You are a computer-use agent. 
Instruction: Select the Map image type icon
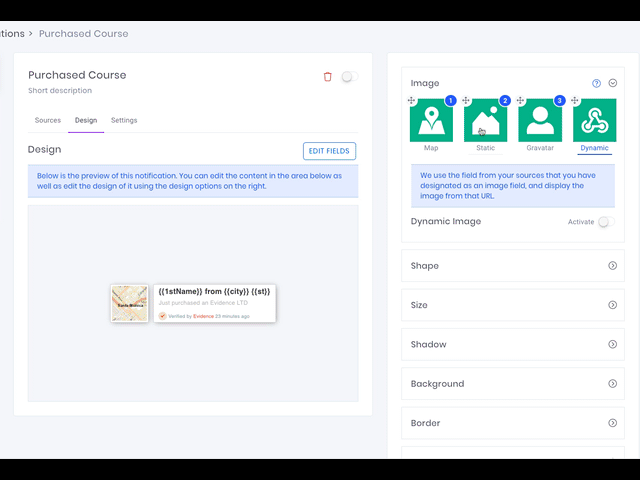coord(431,121)
